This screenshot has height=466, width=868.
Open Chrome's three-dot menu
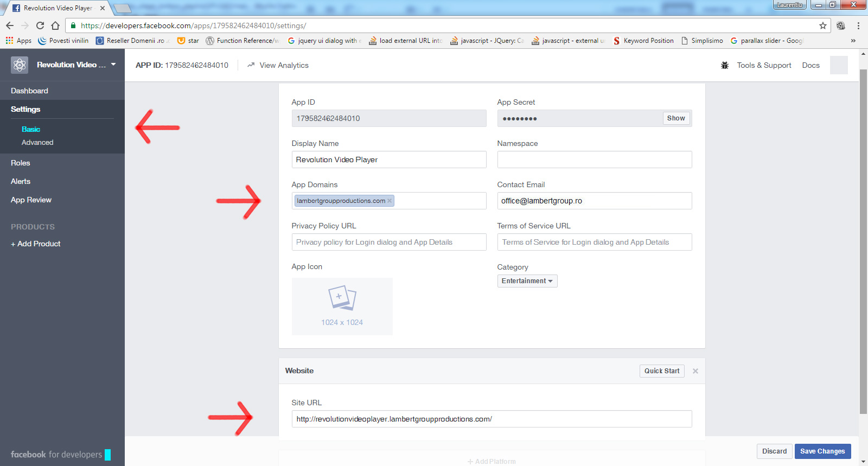coord(858,25)
